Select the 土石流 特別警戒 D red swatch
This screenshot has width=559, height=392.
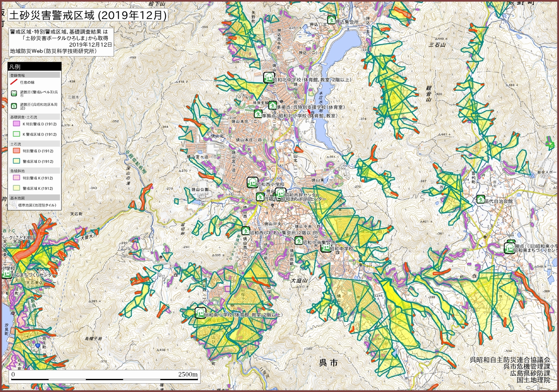tap(16, 151)
